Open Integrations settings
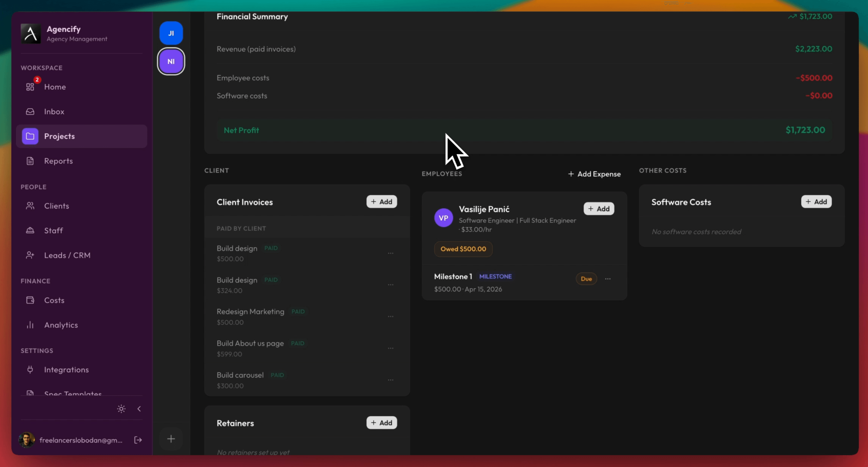Viewport: 868px width, 467px height. coord(66,370)
